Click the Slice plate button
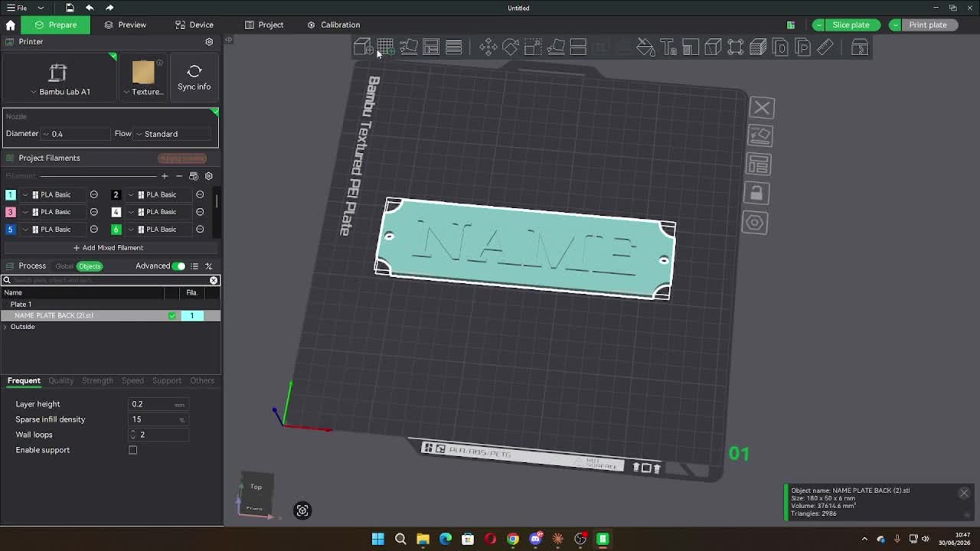980x551 pixels. [852, 25]
